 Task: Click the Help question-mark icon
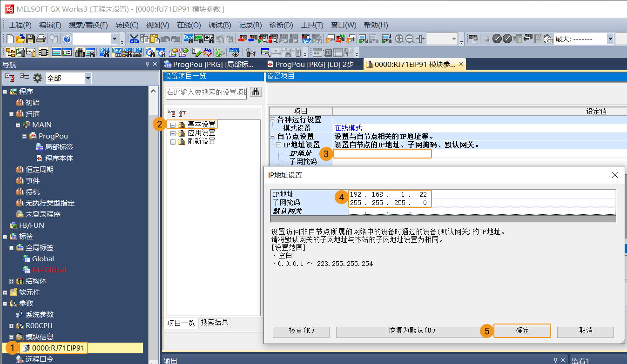coord(67,39)
